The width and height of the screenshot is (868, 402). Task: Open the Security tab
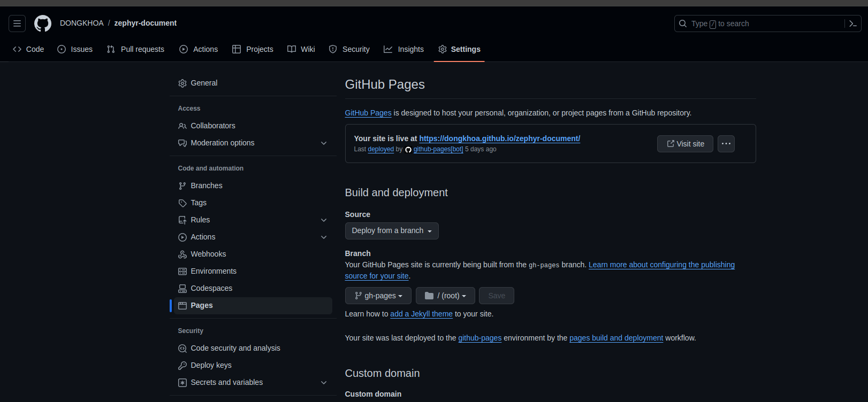pos(349,49)
